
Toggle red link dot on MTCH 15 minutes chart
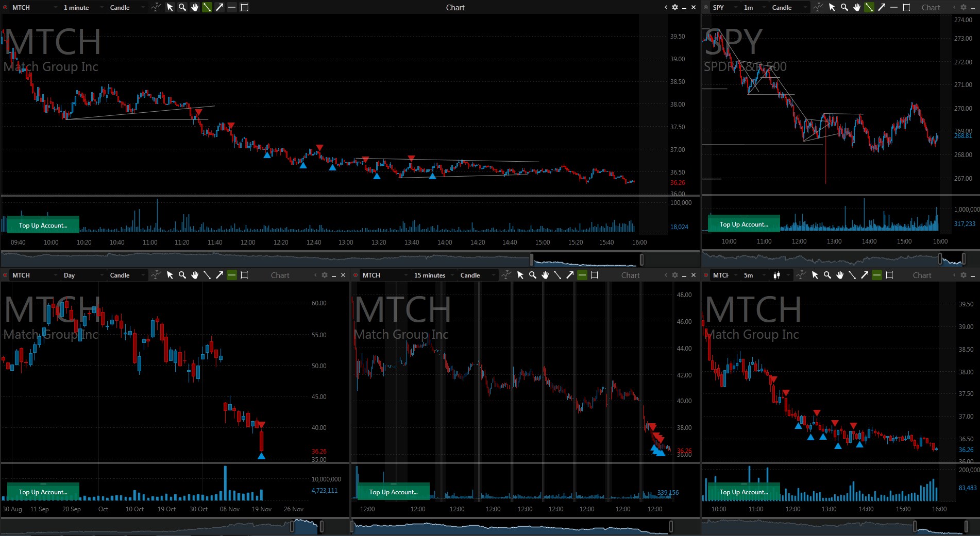pyautogui.click(x=356, y=275)
